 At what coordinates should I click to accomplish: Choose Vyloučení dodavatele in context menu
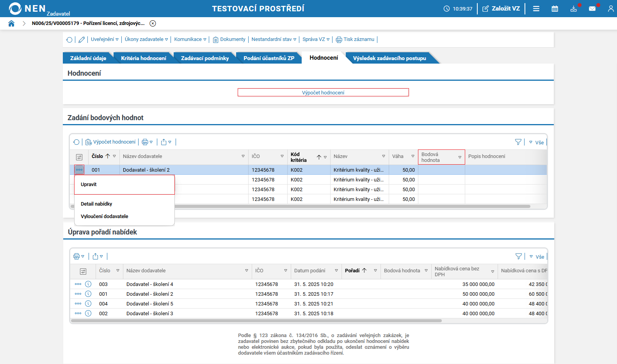point(104,217)
